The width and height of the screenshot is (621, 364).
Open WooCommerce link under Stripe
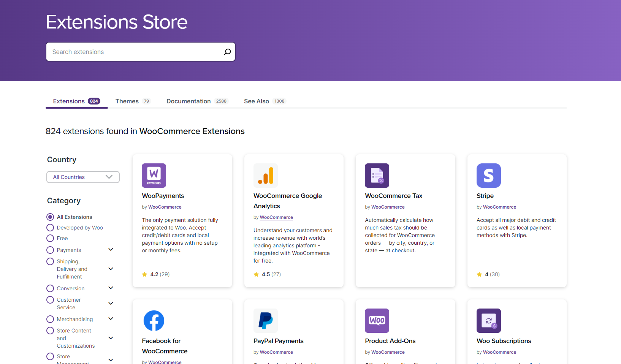click(x=499, y=207)
